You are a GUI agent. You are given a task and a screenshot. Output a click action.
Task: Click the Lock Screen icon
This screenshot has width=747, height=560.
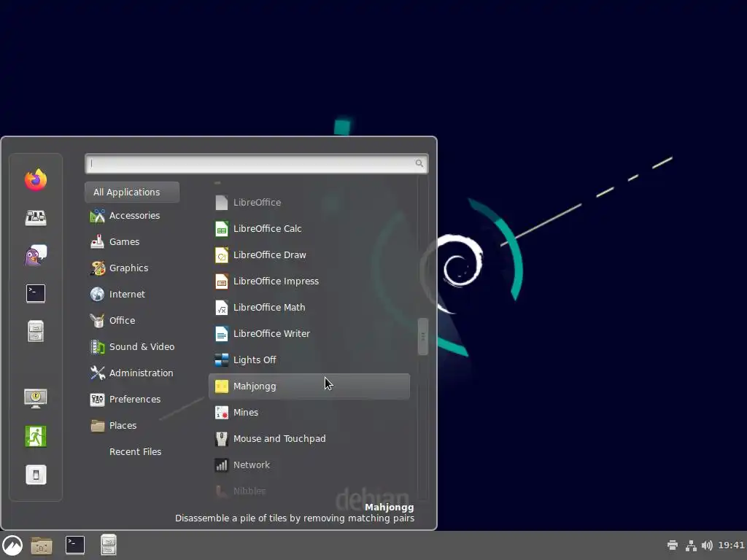36,398
